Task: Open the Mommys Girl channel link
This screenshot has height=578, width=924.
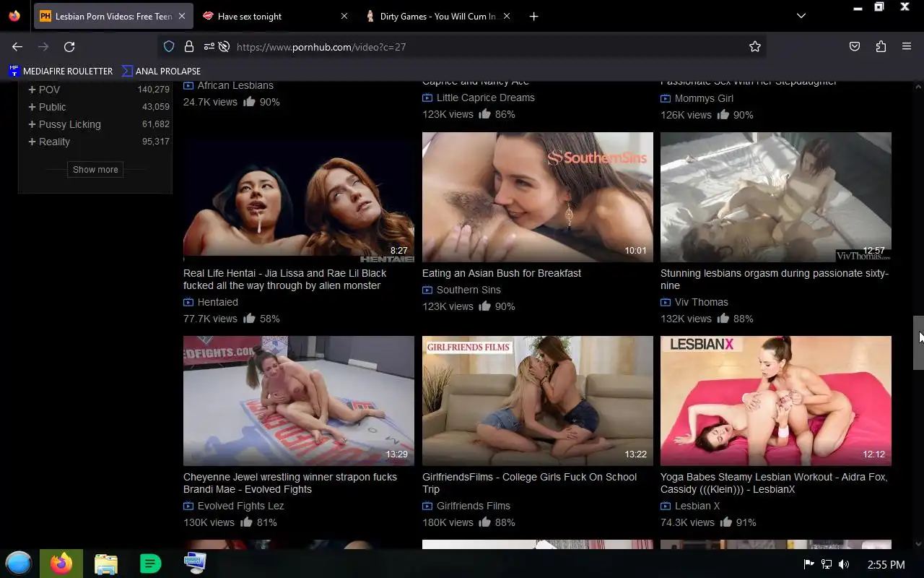Action: click(x=704, y=98)
